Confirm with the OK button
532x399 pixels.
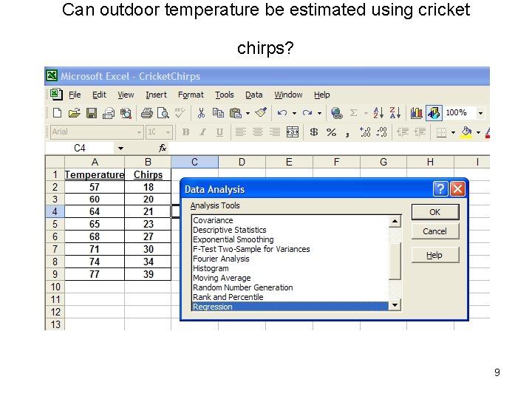click(435, 212)
